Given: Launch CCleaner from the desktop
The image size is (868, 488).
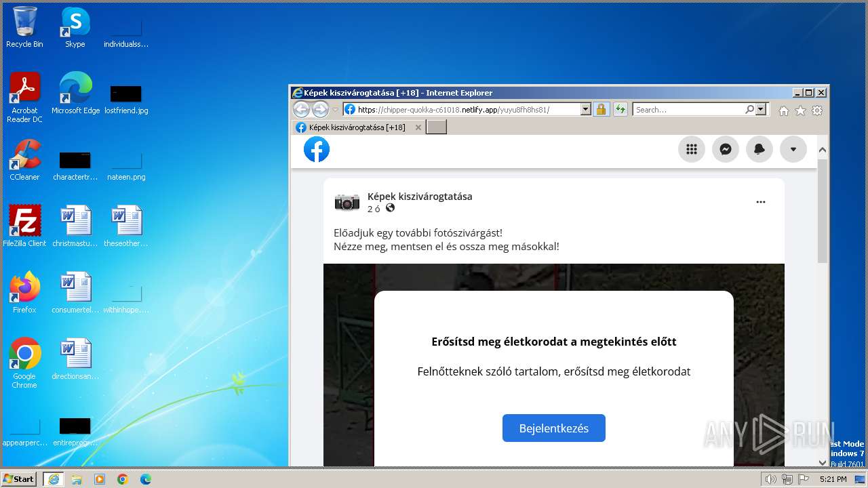Looking at the screenshot, I should click(x=24, y=160).
